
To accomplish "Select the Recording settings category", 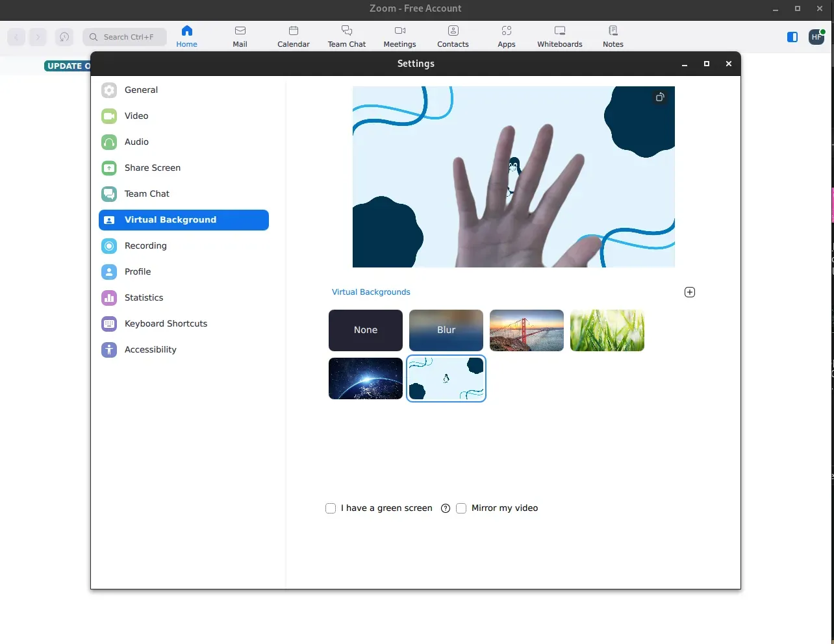I will pos(145,245).
